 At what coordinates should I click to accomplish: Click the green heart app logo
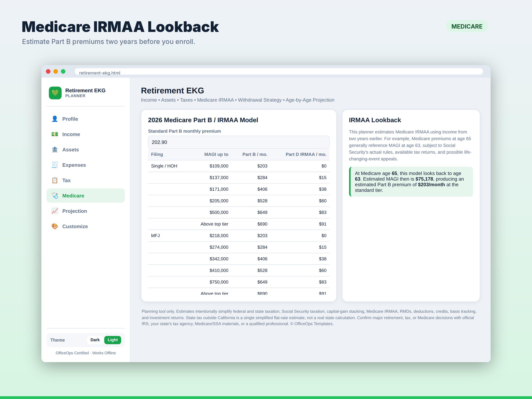55,93
